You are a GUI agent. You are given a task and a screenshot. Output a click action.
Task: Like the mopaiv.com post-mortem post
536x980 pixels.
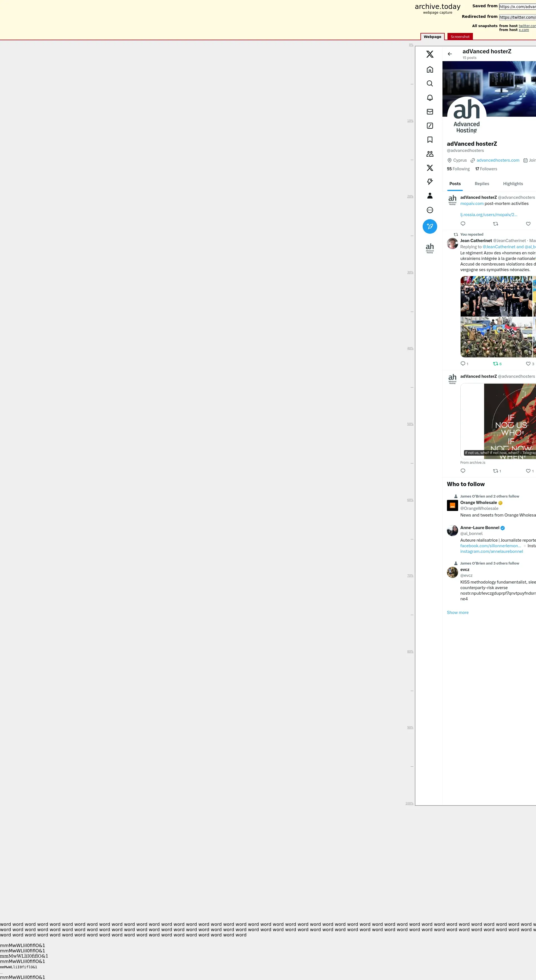[528, 224]
